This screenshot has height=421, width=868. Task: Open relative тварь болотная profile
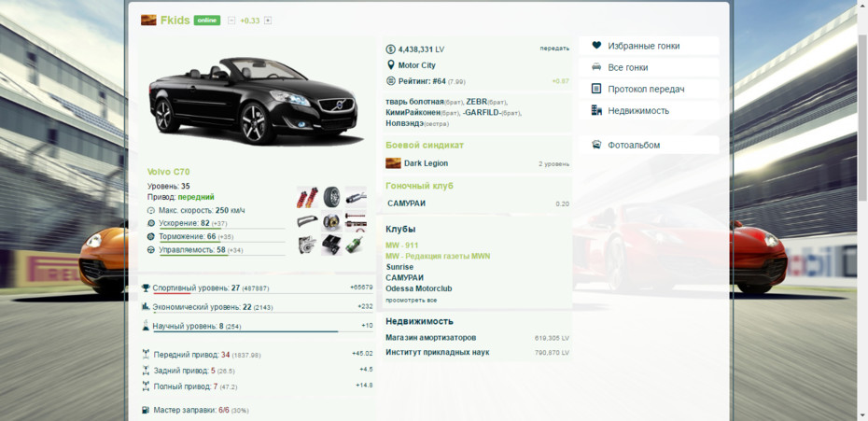414,102
